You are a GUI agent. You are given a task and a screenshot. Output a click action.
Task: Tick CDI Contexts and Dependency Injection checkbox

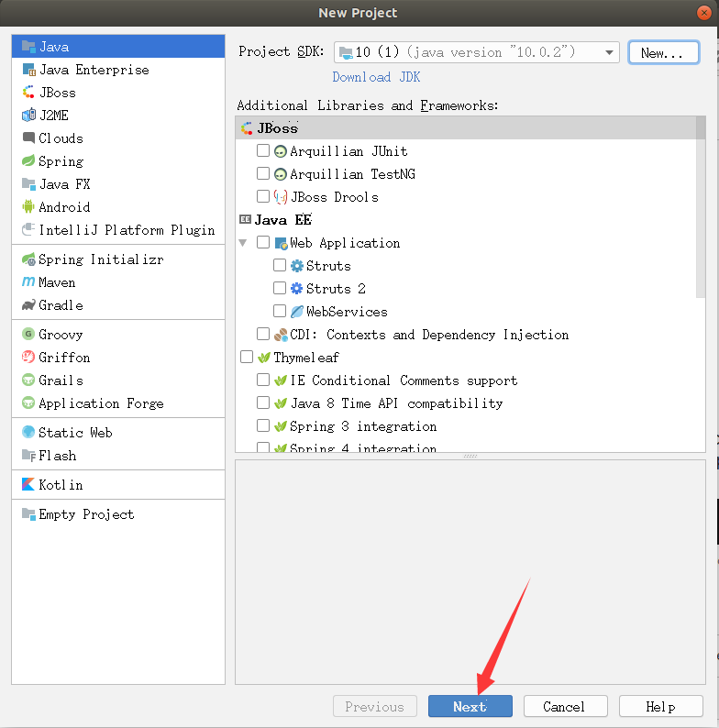point(263,334)
